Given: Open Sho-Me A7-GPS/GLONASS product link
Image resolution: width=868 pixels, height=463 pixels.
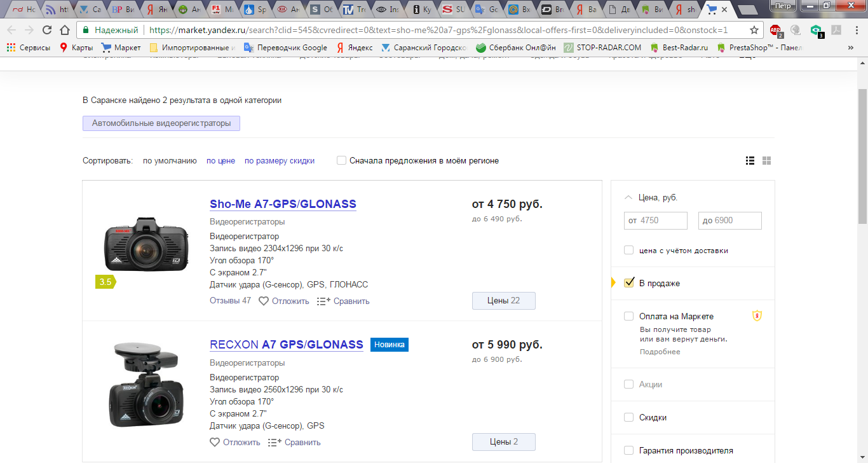Looking at the screenshot, I should 283,204.
